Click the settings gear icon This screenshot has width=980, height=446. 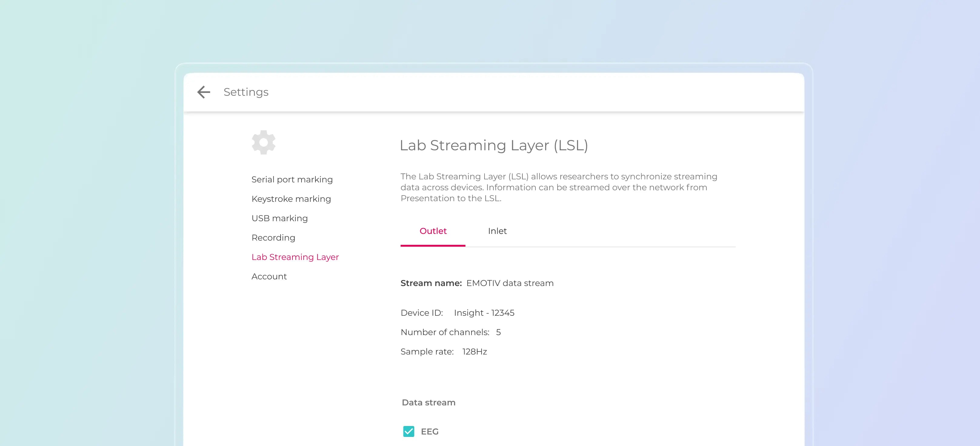pos(263,142)
